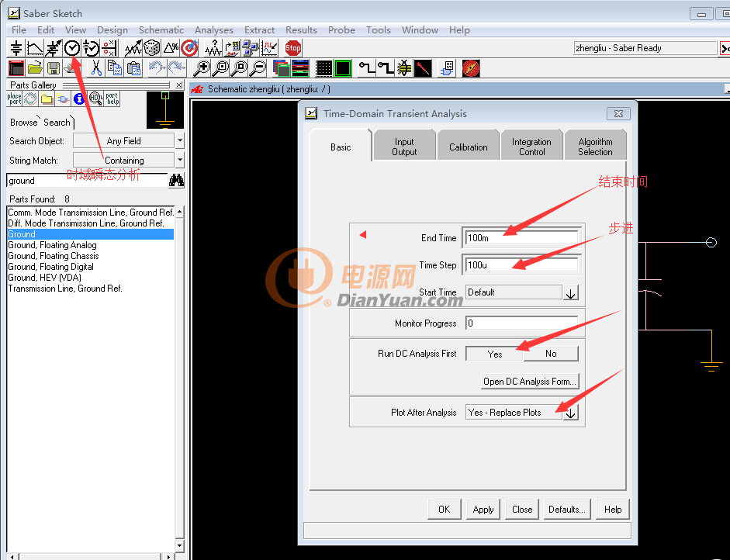730x560 pixels.
Task: Click the Defaults... button
Action: pos(567,510)
